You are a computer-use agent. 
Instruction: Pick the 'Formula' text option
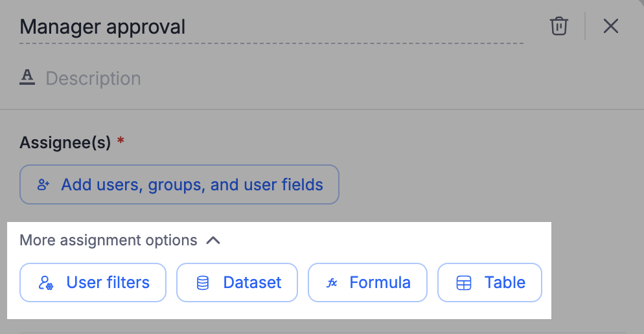[x=380, y=283]
